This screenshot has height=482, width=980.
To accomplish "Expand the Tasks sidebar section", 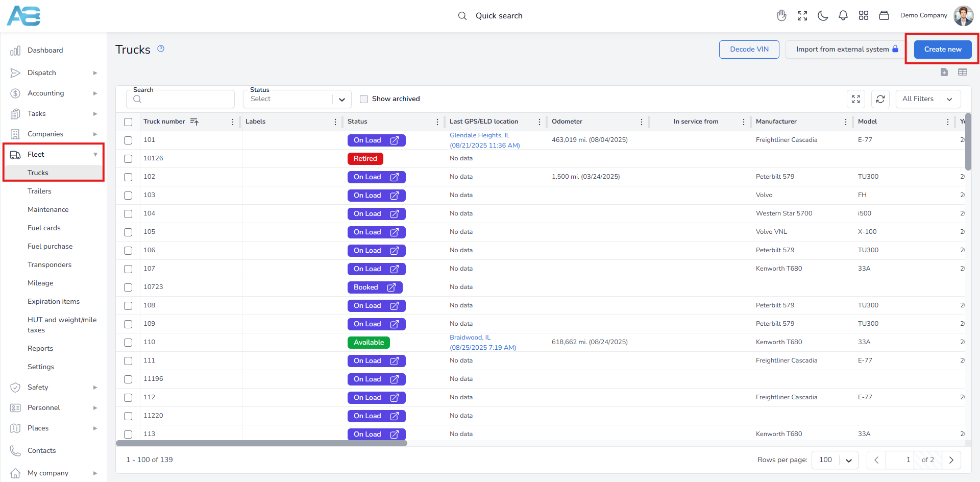I will [54, 114].
